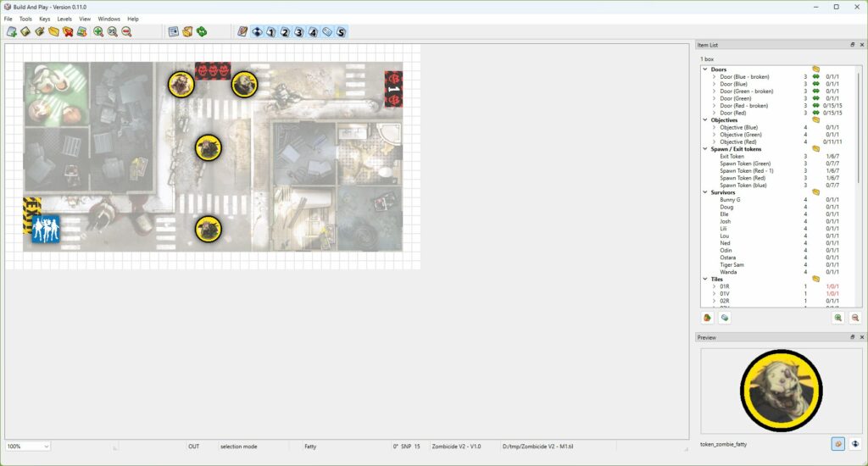Click the blue survivors start token on map
The width and height of the screenshot is (868, 466).
pyautogui.click(x=46, y=229)
